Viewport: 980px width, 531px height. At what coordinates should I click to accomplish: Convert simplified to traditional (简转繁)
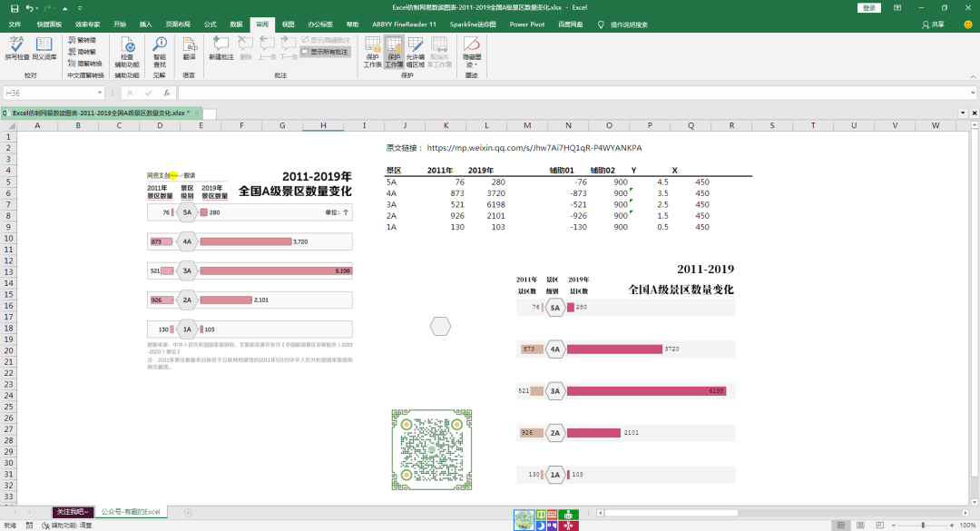coord(83,52)
